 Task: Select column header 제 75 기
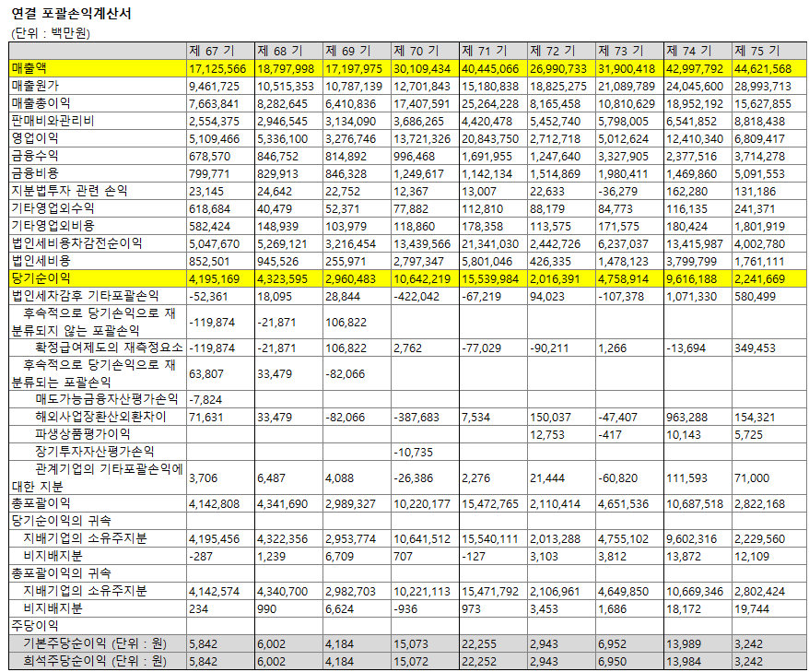756,51
